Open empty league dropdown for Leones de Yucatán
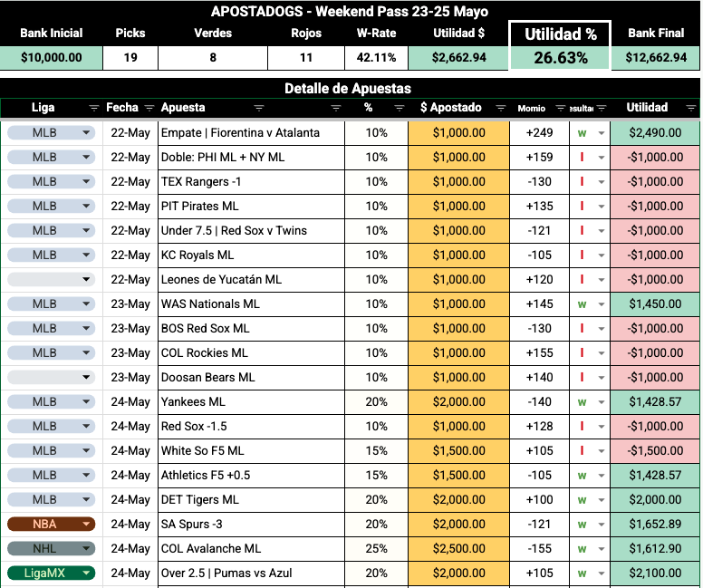 point(86,279)
